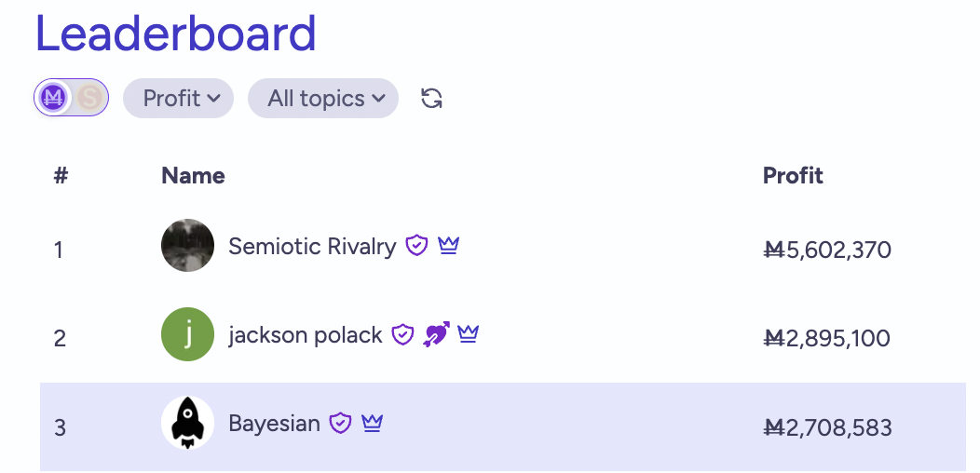
Task: Expand the All topics filter dropdown
Action: coord(323,98)
